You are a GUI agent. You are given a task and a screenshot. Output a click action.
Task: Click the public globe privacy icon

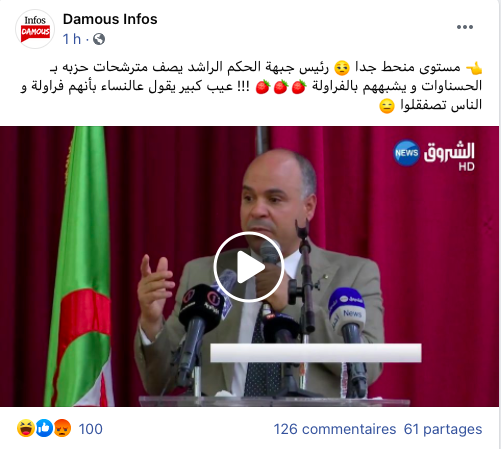(99, 39)
